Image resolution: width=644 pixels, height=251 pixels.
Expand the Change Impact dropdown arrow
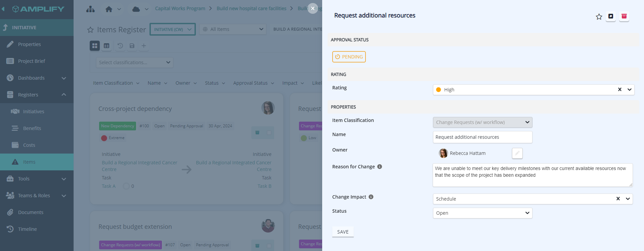(628, 199)
